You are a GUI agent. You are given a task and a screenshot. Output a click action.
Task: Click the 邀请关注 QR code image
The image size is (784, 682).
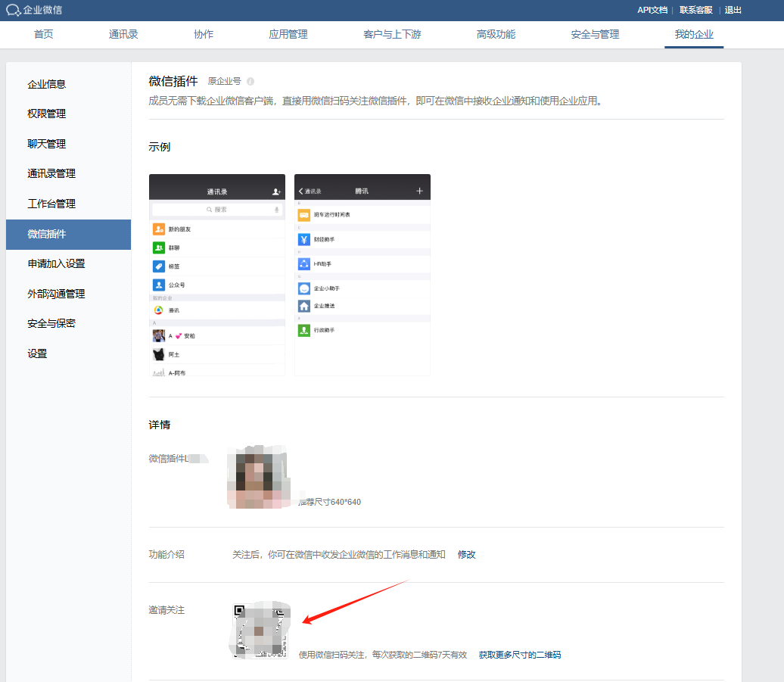point(260,630)
